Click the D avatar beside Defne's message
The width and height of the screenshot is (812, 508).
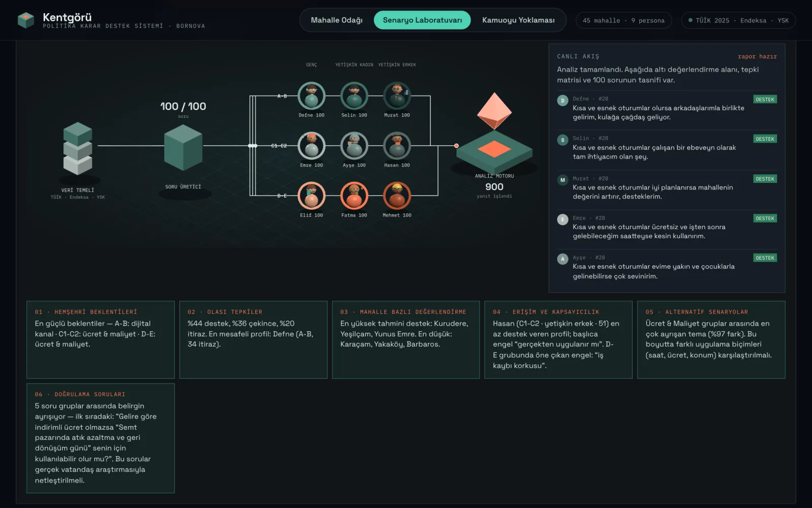pos(562,101)
